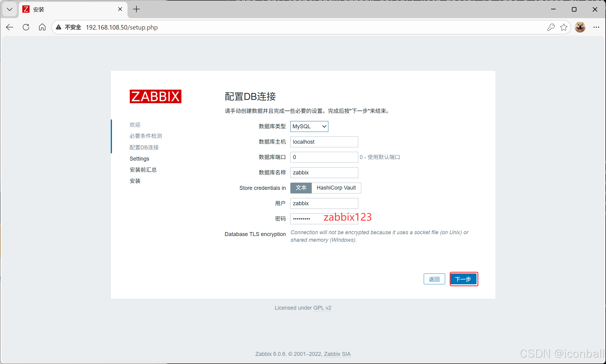Click the browser back arrow
606x364 pixels.
[x=9, y=27]
